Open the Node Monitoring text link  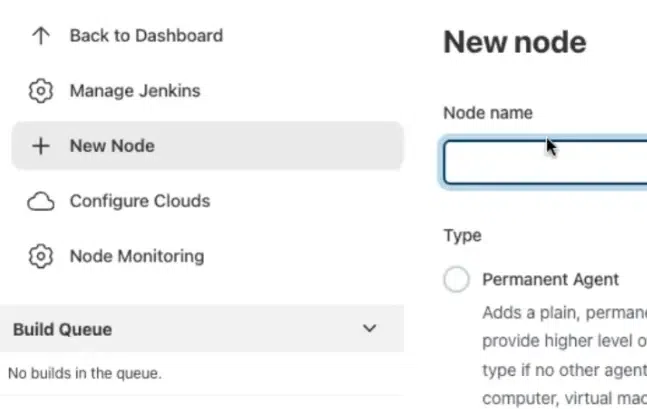point(136,256)
